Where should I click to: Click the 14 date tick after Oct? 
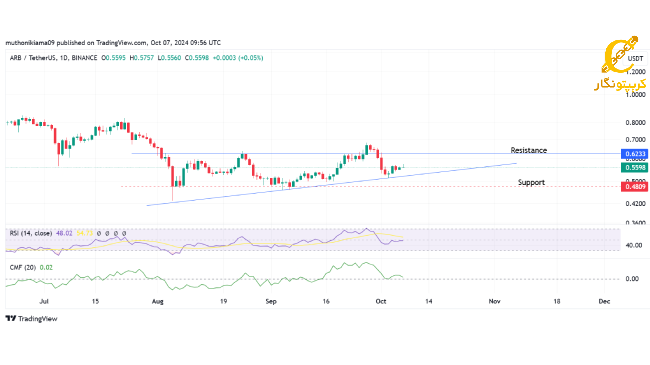429,302
